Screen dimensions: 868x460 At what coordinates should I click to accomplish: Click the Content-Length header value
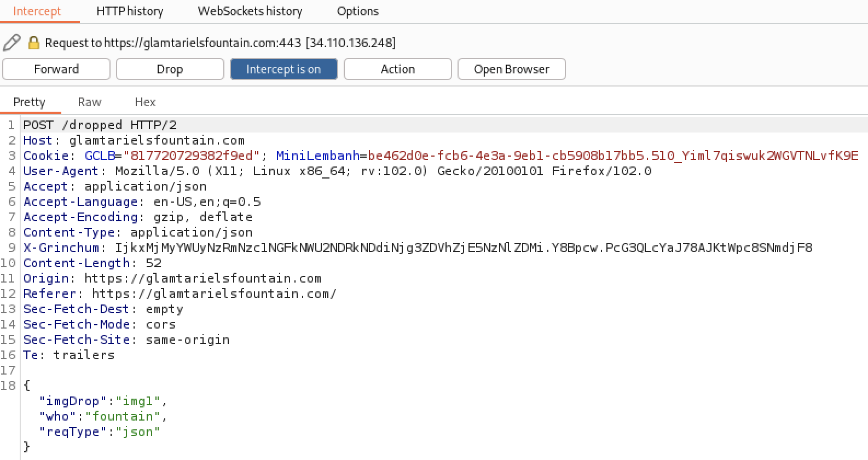click(x=153, y=263)
